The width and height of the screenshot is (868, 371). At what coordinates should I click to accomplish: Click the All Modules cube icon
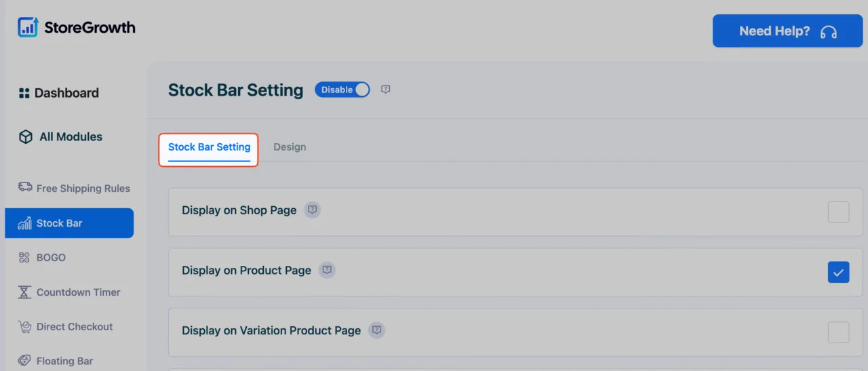pyautogui.click(x=26, y=137)
